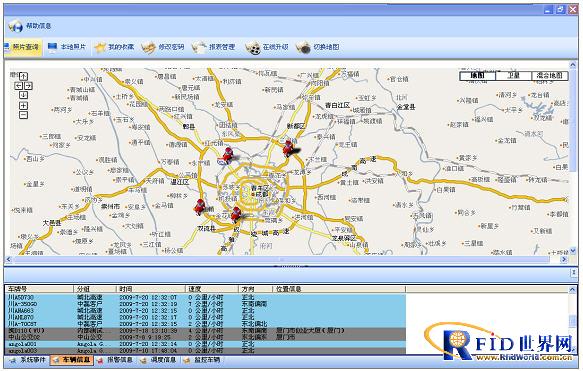Click the map zoom-in plus button

tap(23, 106)
